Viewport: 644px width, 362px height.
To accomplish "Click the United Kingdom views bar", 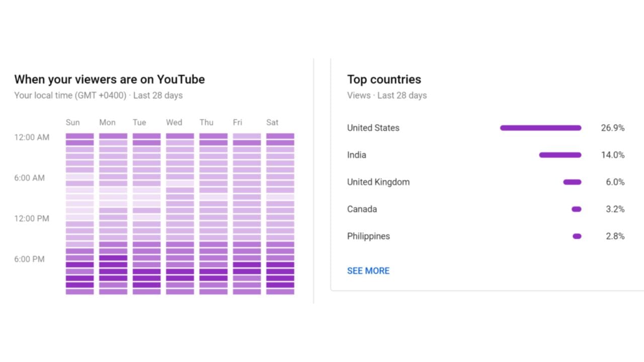I will (x=572, y=182).
